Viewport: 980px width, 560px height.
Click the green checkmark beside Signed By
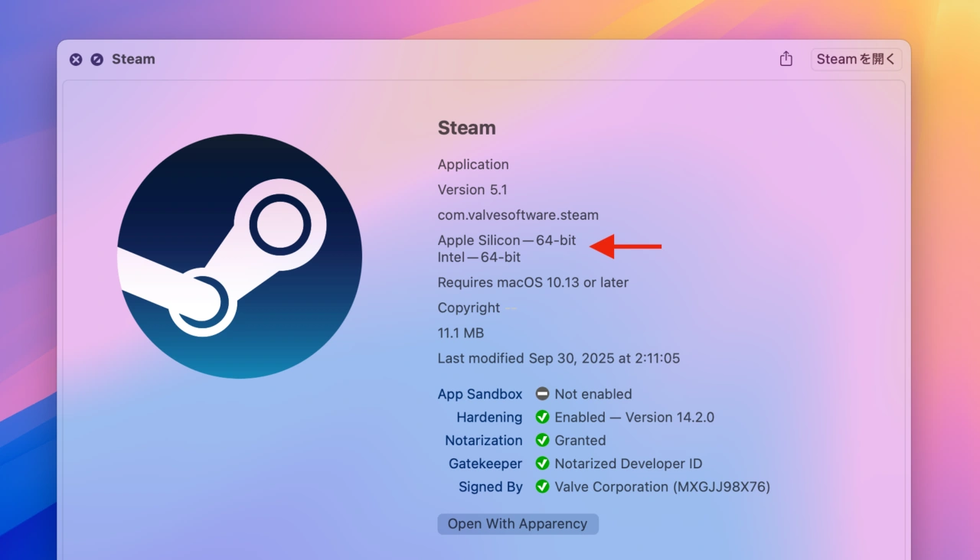click(x=542, y=487)
